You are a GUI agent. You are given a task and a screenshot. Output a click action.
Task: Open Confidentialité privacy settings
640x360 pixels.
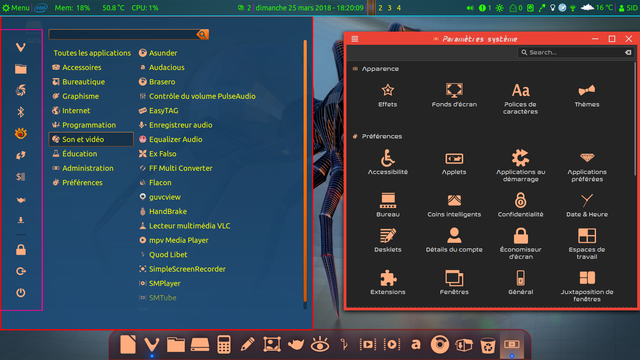(520, 205)
